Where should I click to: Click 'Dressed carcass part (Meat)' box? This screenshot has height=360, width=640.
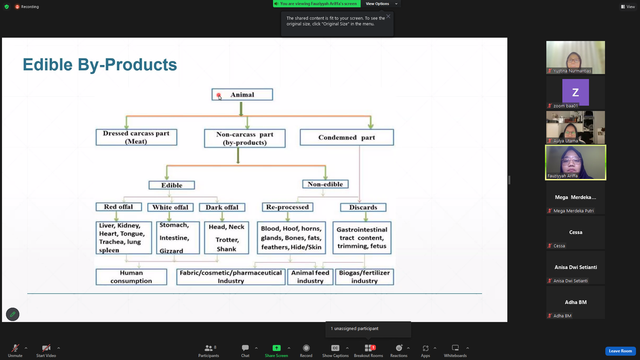click(x=136, y=137)
